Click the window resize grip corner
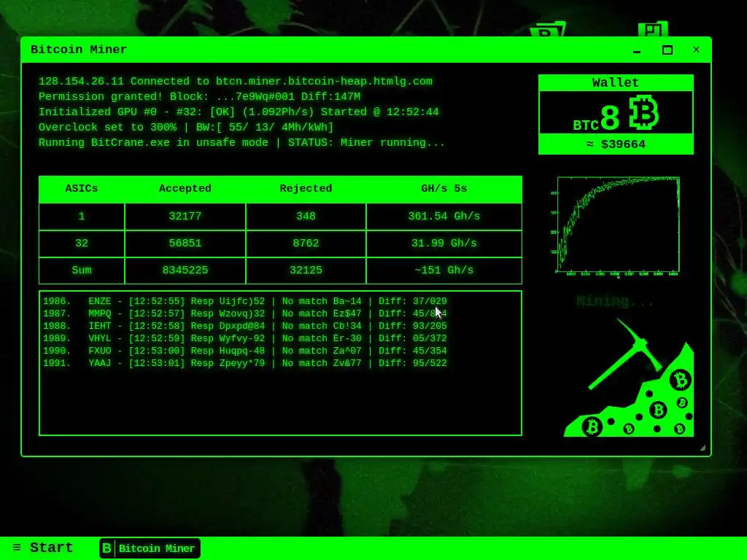This screenshot has width=747, height=560. click(x=703, y=448)
